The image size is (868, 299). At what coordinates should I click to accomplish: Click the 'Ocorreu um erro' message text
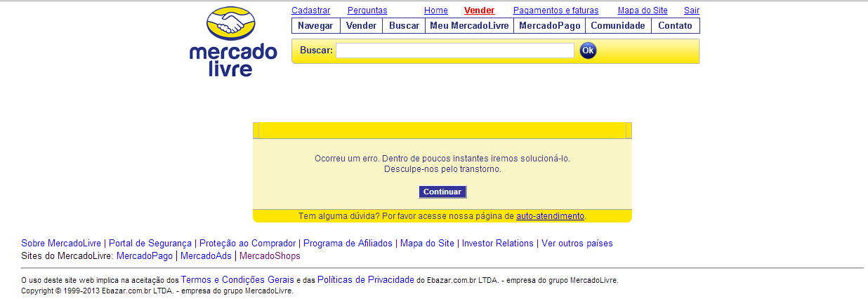[x=442, y=159]
